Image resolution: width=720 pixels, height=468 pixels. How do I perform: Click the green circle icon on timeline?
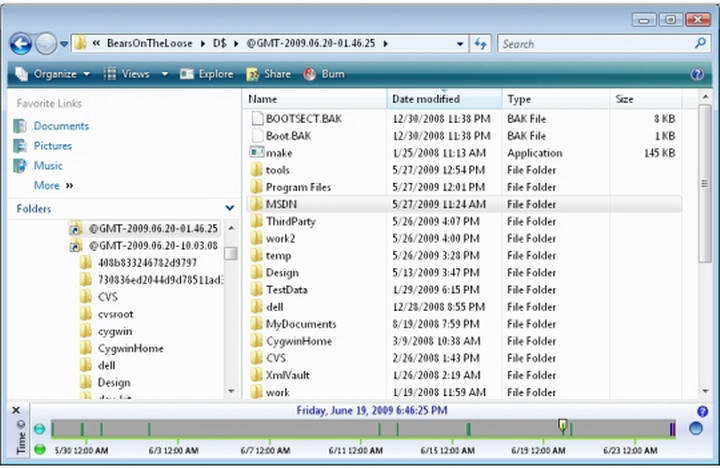point(40,449)
